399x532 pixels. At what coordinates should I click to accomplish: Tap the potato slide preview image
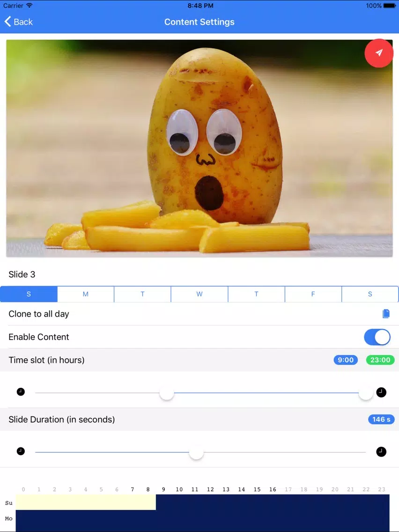point(199,148)
